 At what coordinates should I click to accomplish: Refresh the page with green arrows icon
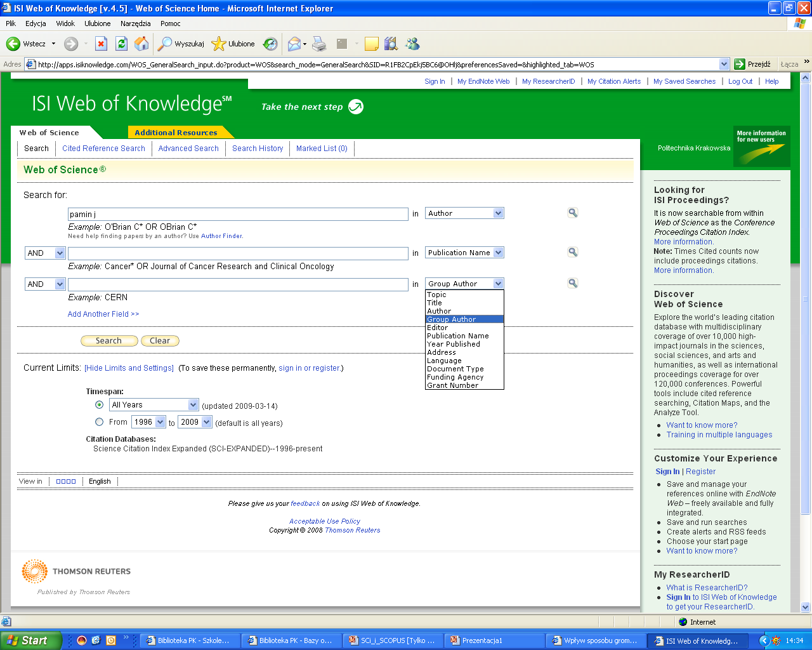tap(121, 44)
